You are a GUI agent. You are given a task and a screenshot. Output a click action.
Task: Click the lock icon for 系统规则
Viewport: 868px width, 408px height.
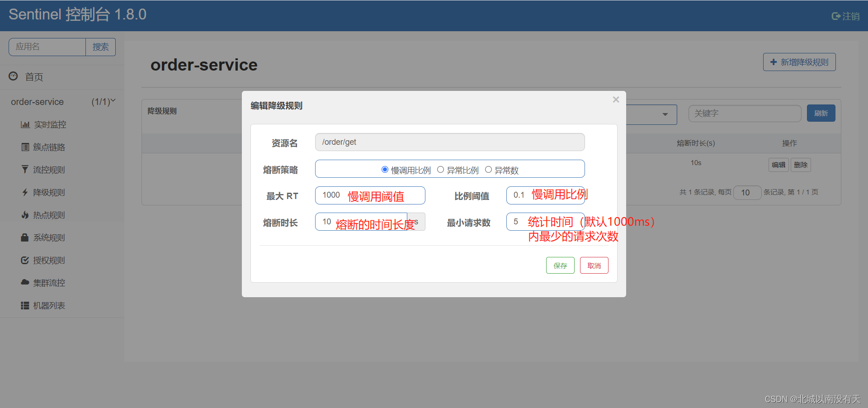[25, 237]
